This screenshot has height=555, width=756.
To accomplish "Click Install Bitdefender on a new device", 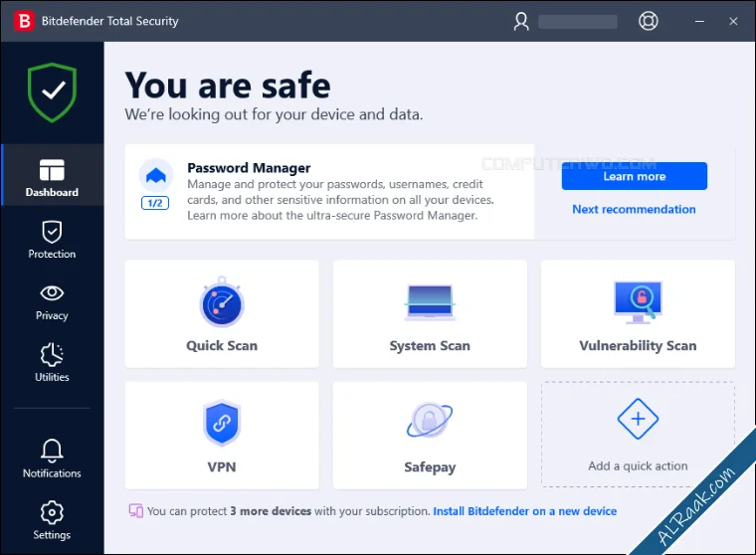I will click(524, 511).
